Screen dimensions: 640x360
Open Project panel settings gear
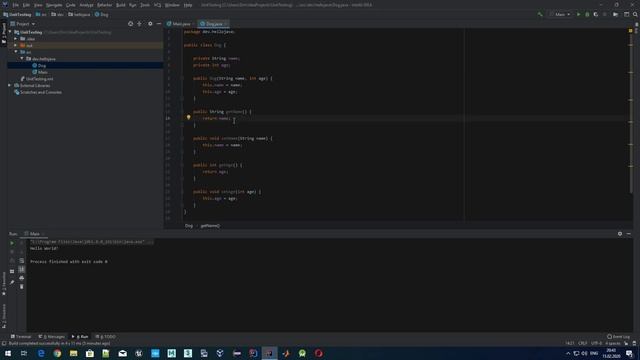[x=150, y=24]
